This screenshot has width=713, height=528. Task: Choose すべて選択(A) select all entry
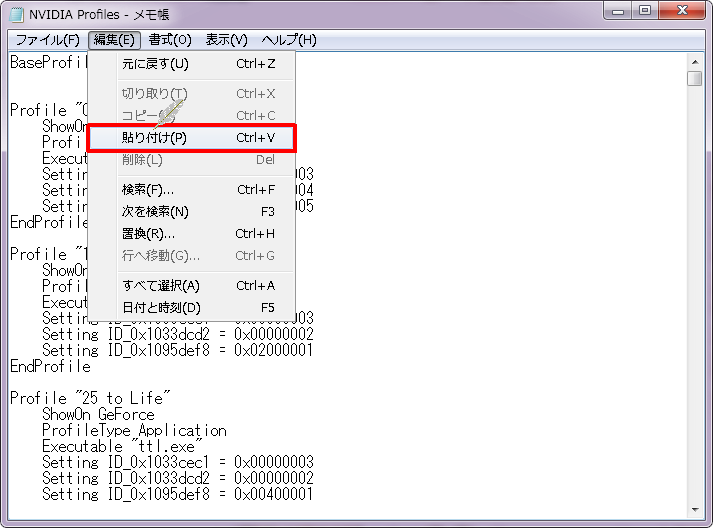[192, 286]
